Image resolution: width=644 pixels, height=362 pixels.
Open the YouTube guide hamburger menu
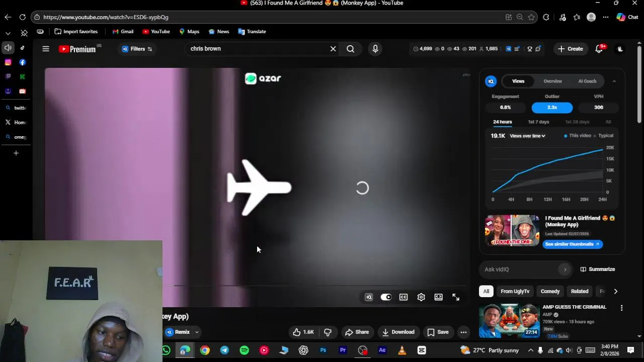point(46,49)
